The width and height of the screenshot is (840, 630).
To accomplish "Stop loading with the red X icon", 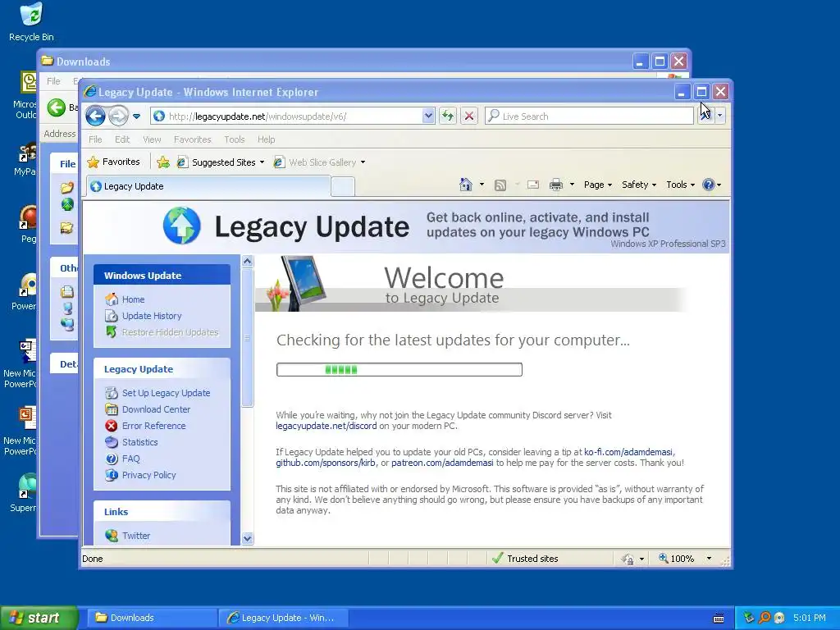I will [469, 116].
